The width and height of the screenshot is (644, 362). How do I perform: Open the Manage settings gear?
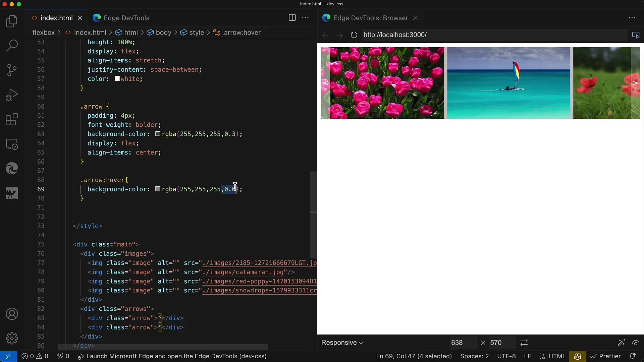click(12, 338)
